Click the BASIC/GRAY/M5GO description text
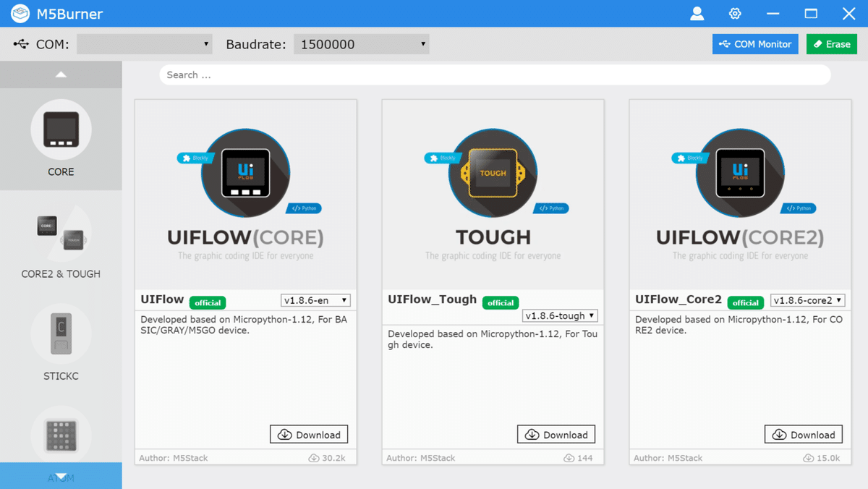Screen dimensions: 868x489 (x=244, y=325)
